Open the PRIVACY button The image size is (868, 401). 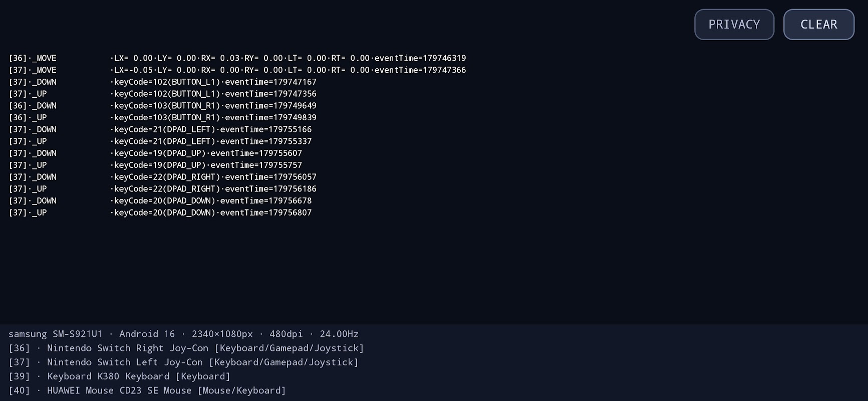(x=734, y=25)
